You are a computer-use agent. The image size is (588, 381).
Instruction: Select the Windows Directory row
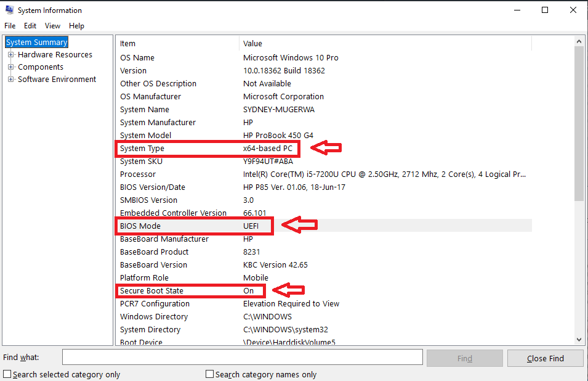point(324,317)
